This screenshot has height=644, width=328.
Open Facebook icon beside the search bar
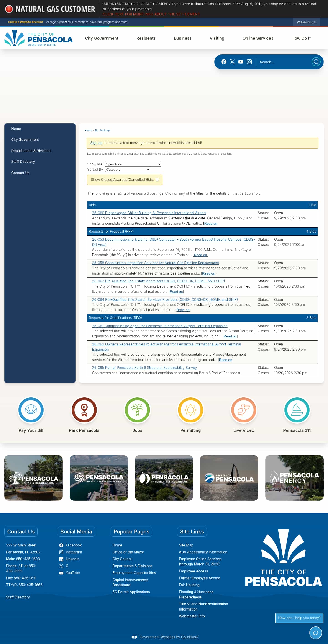(224, 62)
